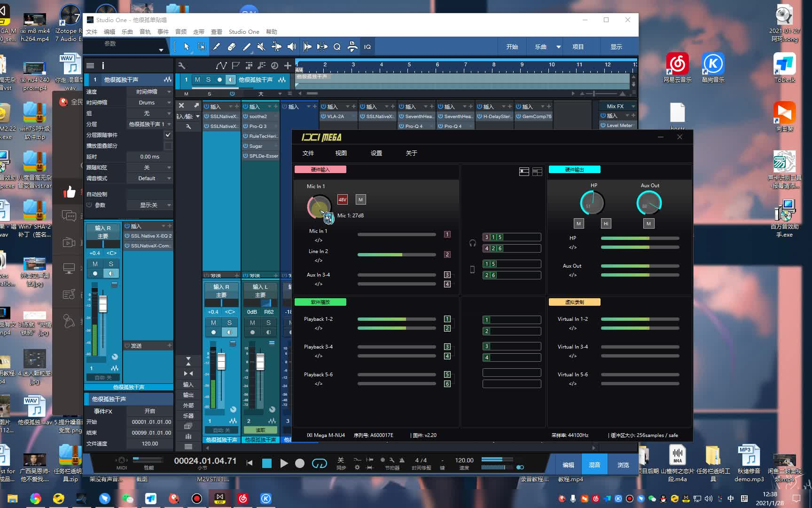Screen dimensions: 812x508
Task: Select the paint pencil tool
Action: 247,47
